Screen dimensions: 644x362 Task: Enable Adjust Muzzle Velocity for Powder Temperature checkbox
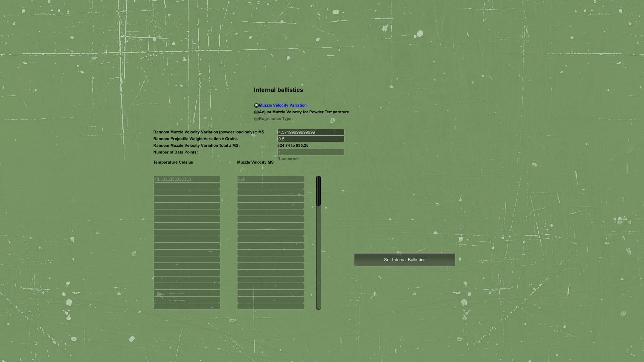tap(256, 112)
